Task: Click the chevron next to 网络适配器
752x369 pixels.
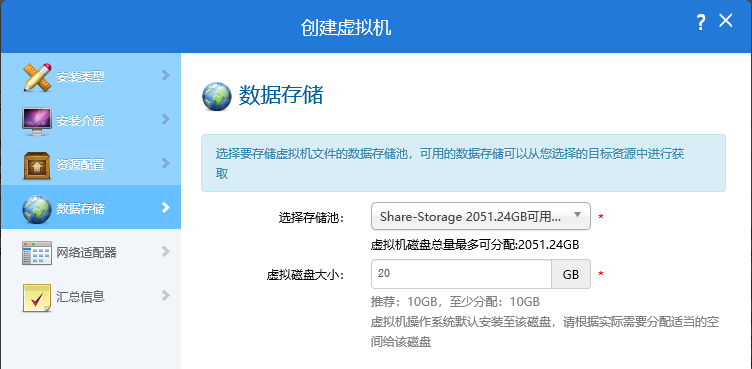Action: 165,251
